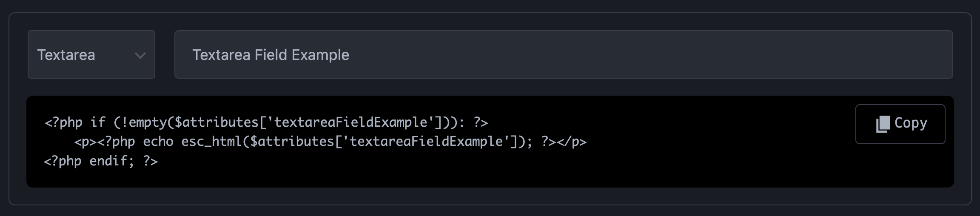This screenshot has height=216, width=980.
Task: Click the copy clipboard icon
Action: 883,124
